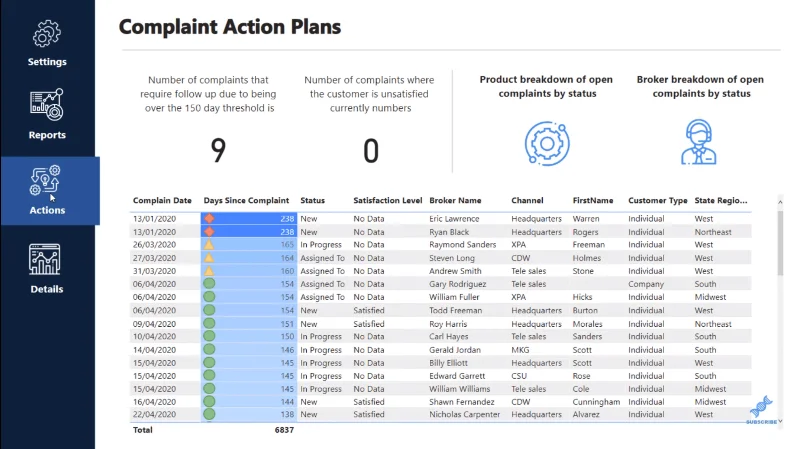This screenshot has width=800, height=449.
Task: Sort by Broker Name column header
Action: click(x=455, y=201)
